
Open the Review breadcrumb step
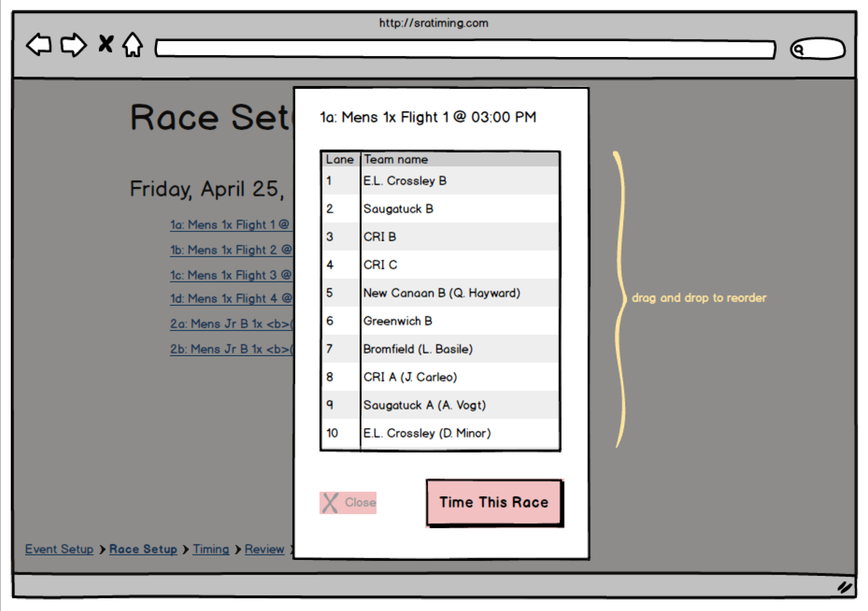(264, 549)
